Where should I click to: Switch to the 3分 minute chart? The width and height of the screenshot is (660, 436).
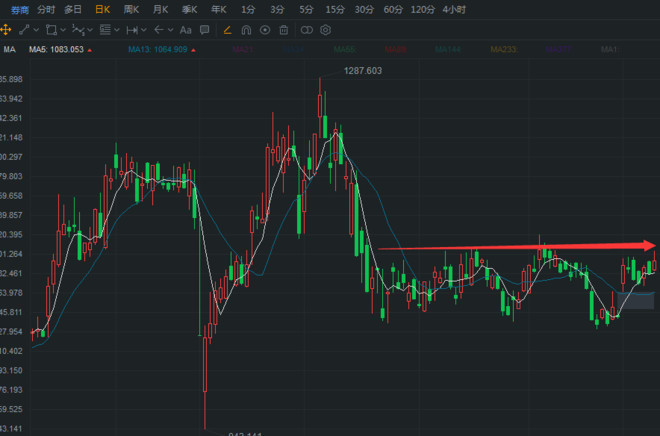click(x=277, y=10)
